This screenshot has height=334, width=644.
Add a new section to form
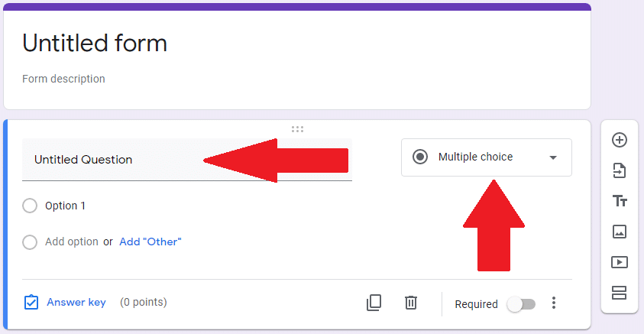(620, 293)
